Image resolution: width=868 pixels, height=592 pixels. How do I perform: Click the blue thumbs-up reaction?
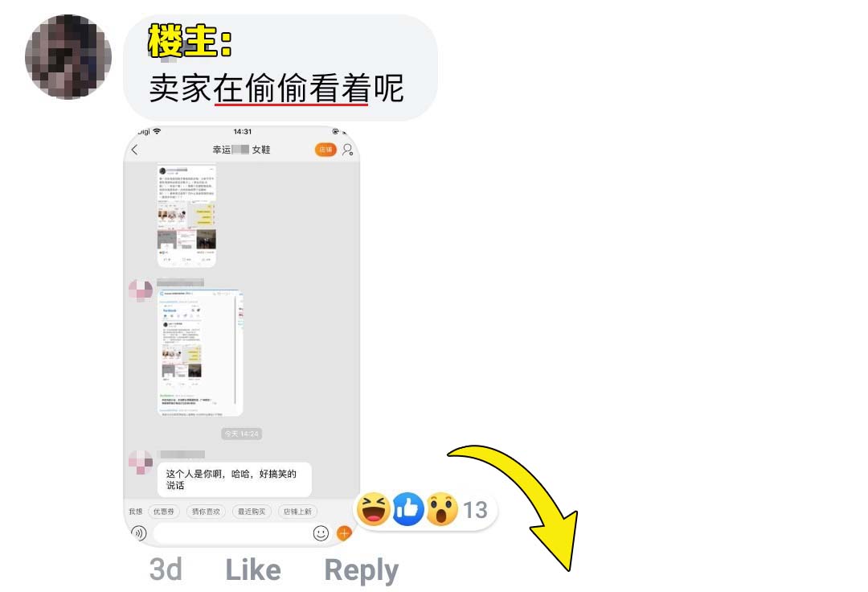pos(408,509)
